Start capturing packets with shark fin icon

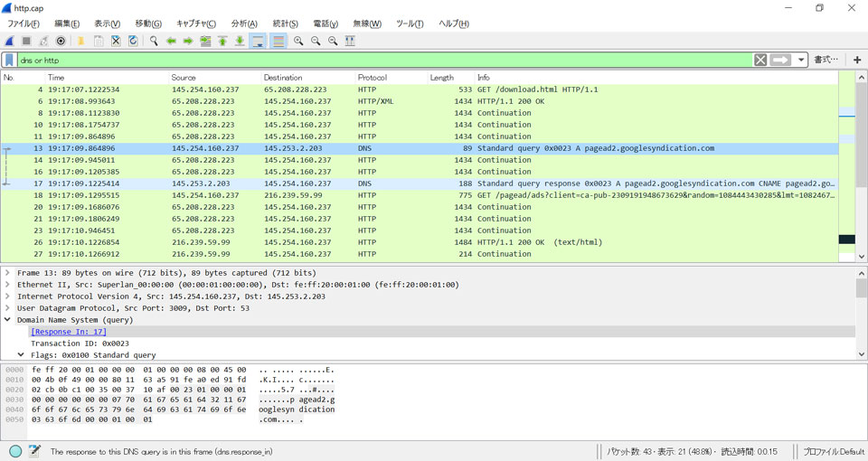[x=9, y=41]
